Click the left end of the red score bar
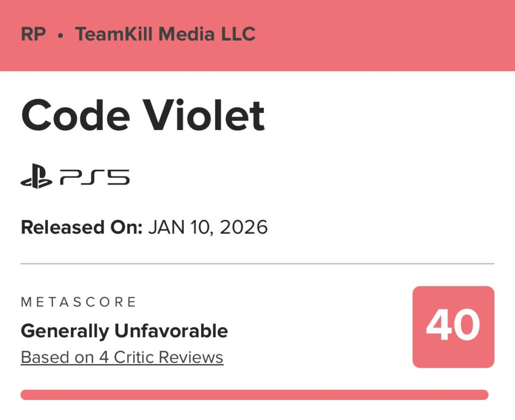 [x=25, y=395]
